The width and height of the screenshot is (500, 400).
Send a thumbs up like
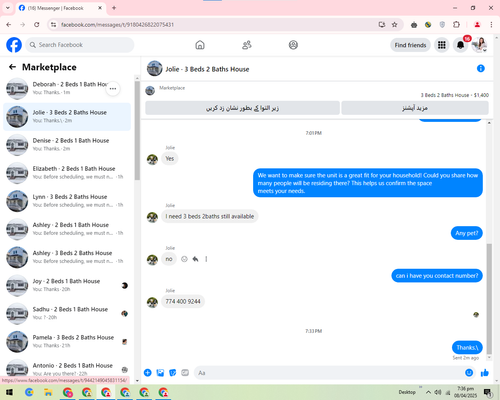pyautogui.click(x=485, y=373)
